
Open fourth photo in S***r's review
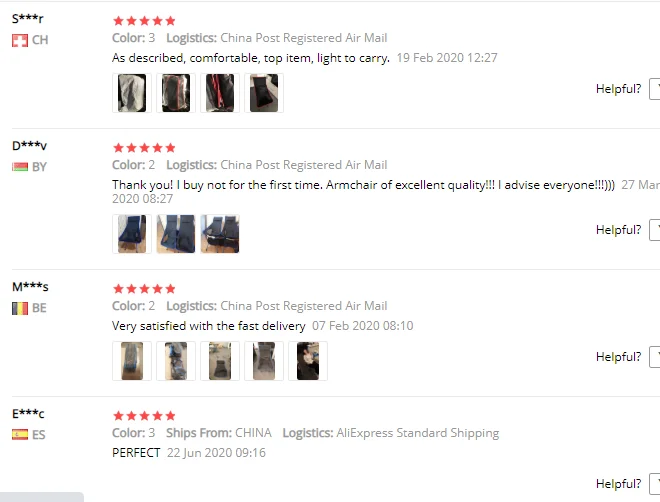(x=264, y=93)
